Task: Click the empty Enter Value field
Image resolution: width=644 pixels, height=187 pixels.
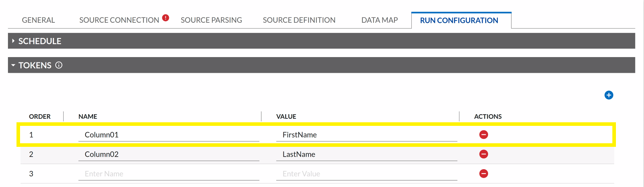Action: click(366, 174)
